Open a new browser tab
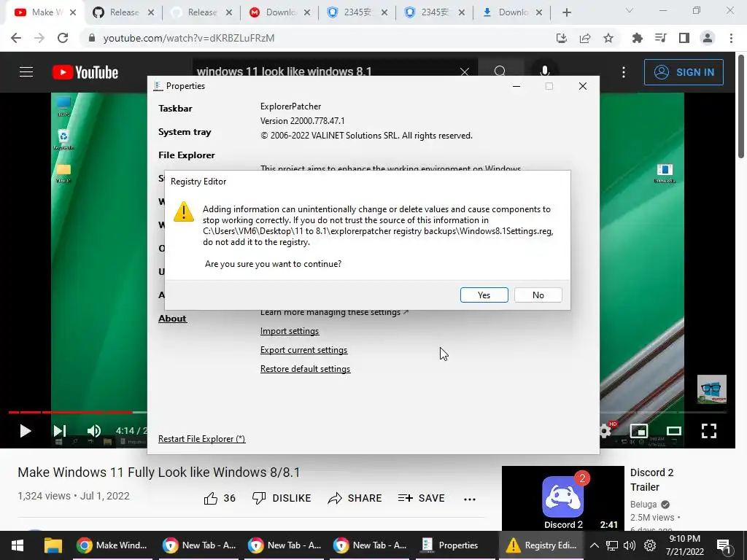The height and width of the screenshot is (560, 747). coord(566,13)
